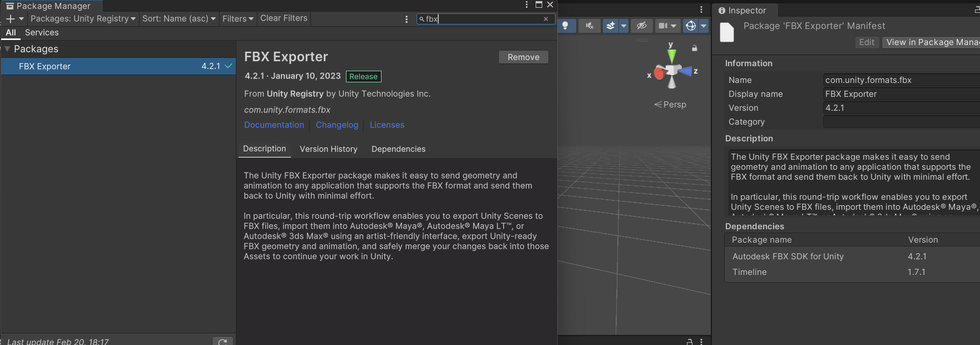Click the empty Category field
Image resolution: width=980 pixels, height=345 pixels.
pyautogui.click(x=902, y=122)
